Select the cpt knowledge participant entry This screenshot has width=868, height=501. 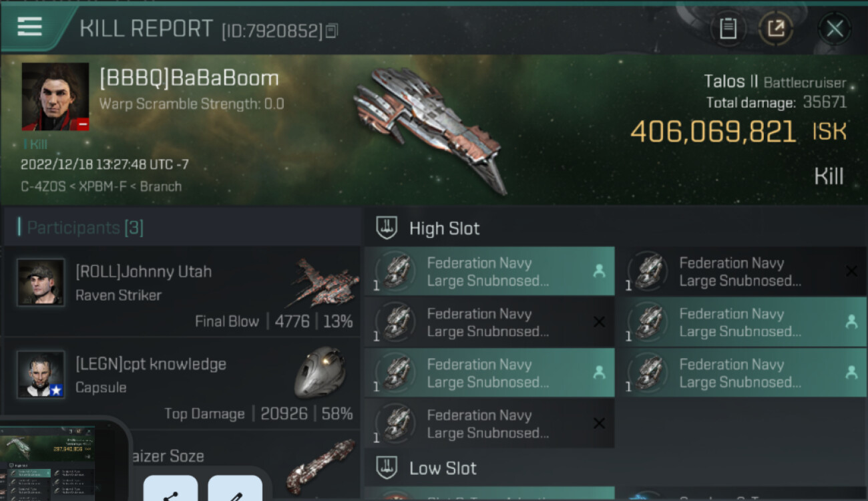pyautogui.click(x=182, y=383)
